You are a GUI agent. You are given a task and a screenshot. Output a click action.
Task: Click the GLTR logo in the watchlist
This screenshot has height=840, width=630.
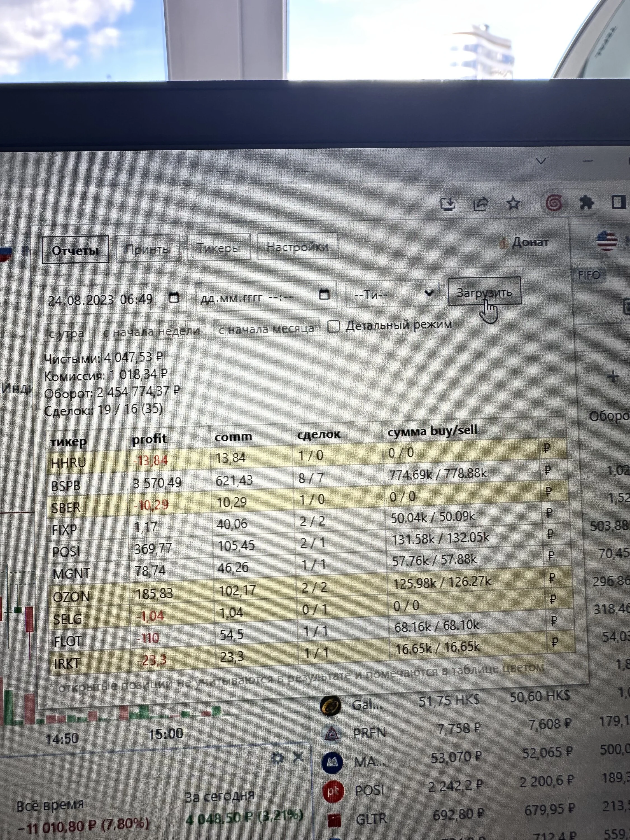[334, 820]
